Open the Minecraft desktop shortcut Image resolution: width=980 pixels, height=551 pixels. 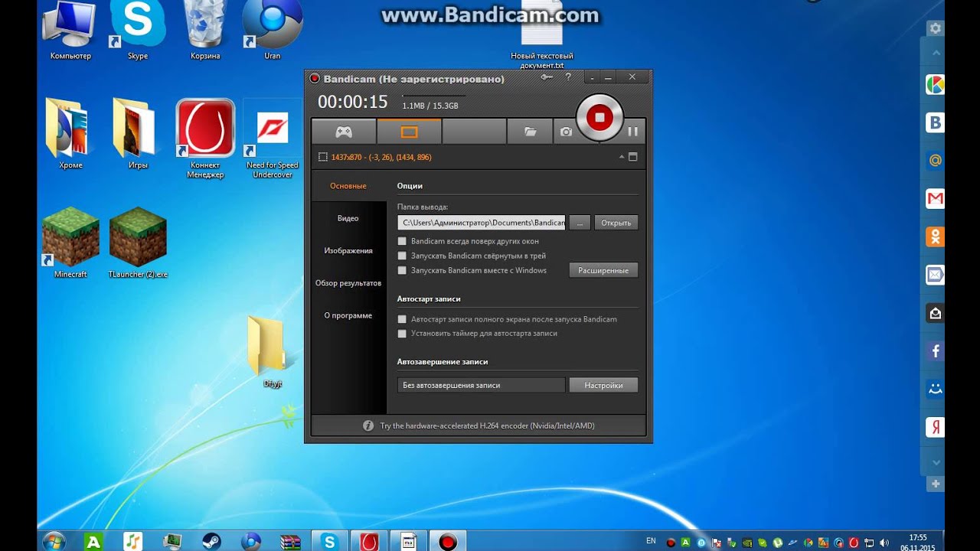point(70,243)
